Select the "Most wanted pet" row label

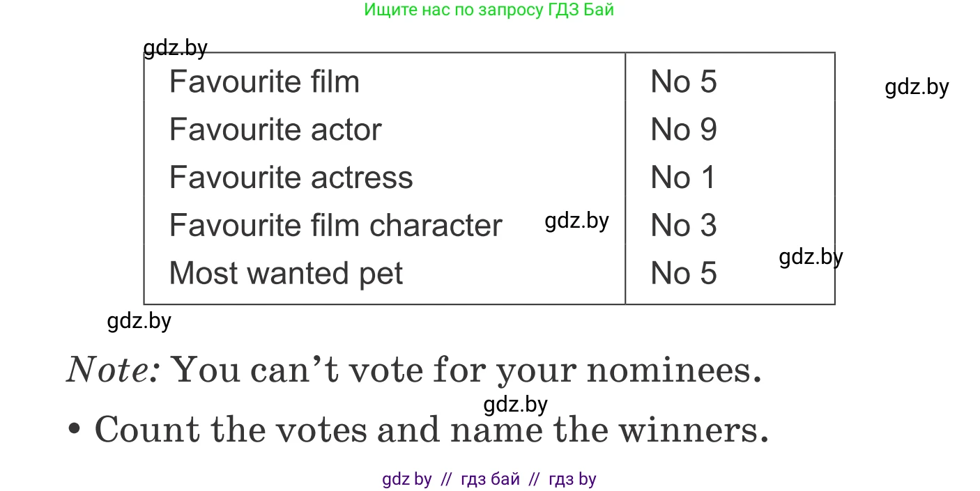(x=286, y=273)
